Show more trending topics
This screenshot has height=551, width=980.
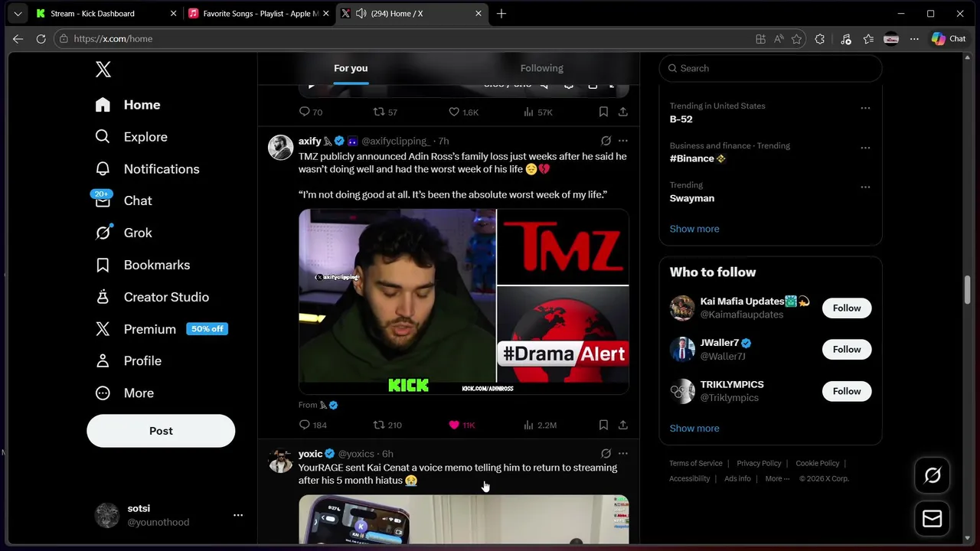[x=694, y=229]
